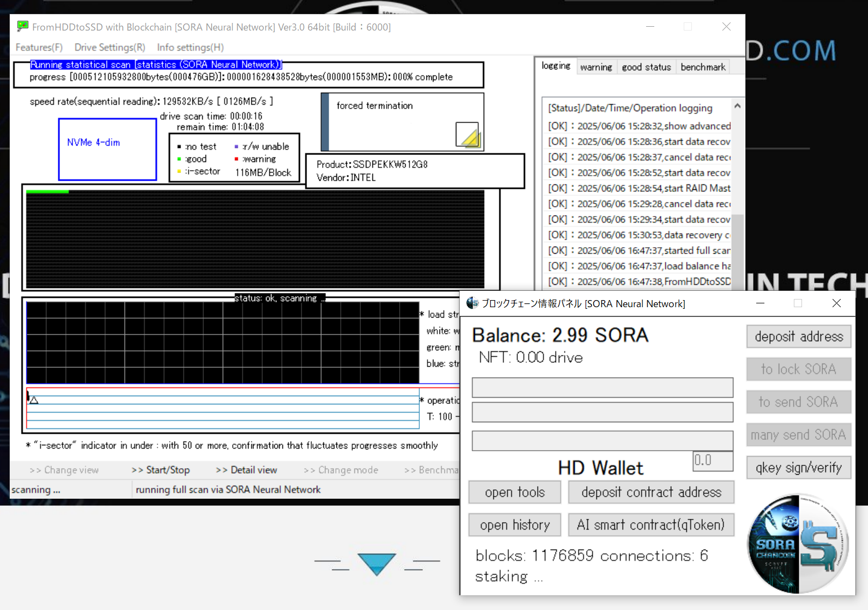Click the scanning ... status bar cell
868x610 pixels.
click(x=71, y=489)
